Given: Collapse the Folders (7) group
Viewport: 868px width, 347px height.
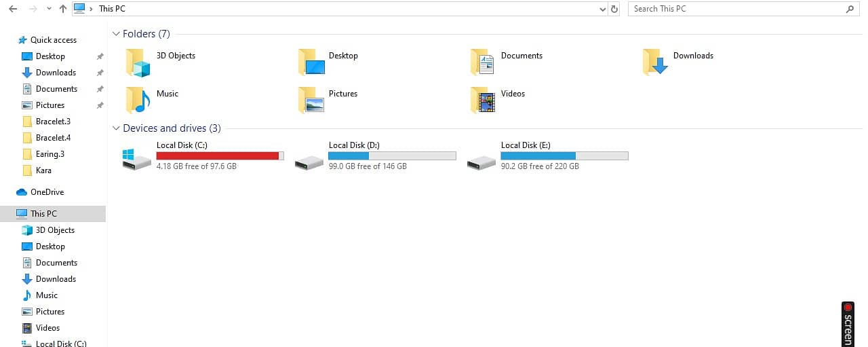Looking at the screenshot, I should click(116, 34).
